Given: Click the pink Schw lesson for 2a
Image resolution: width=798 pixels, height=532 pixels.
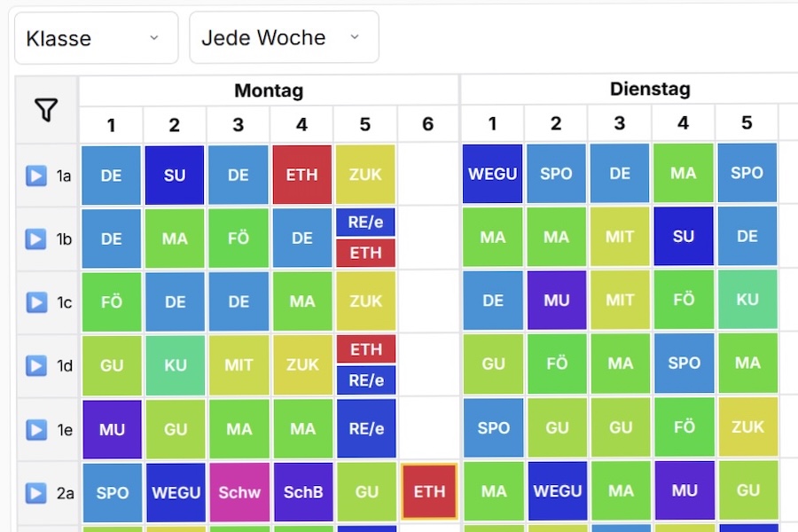Looking at the screenshot, I should point(239,492).
